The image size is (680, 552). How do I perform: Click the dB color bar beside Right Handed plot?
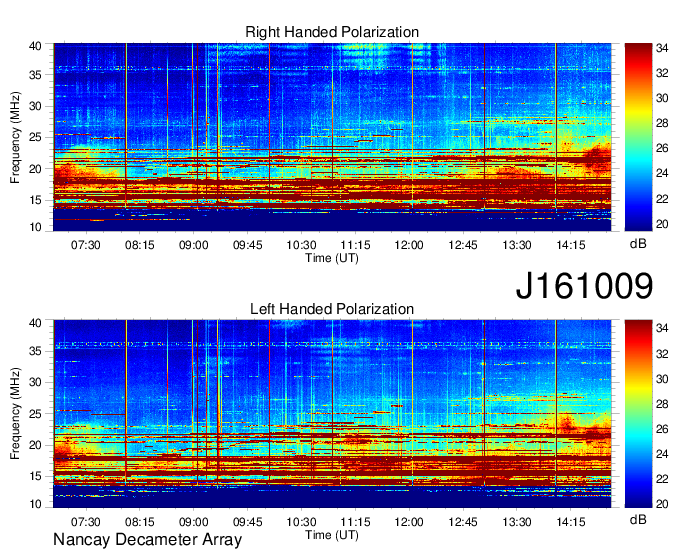point(638,137)
